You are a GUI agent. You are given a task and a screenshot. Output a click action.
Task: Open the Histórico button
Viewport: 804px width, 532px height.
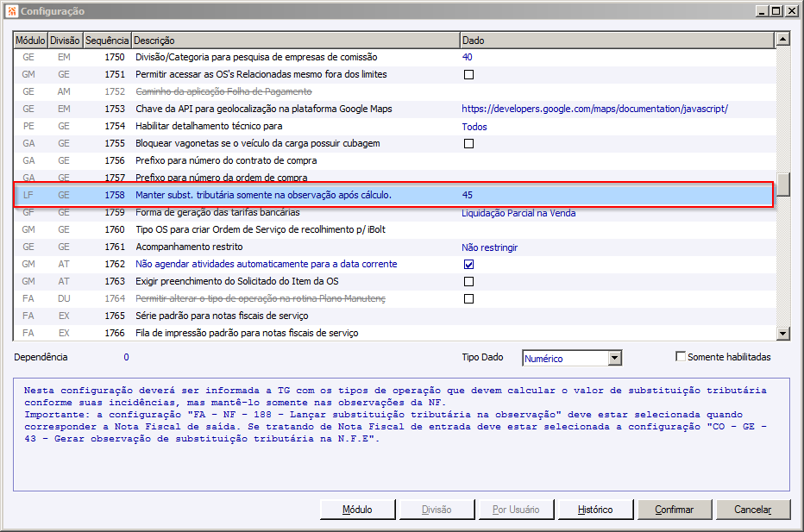pos(595,510)
